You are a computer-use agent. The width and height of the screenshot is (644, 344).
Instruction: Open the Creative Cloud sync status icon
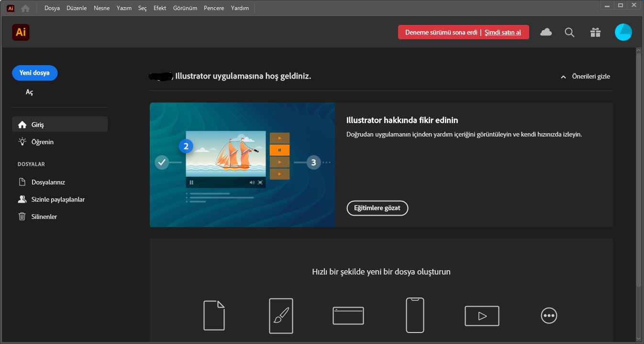pyautogui.click(x=545, y=32)
